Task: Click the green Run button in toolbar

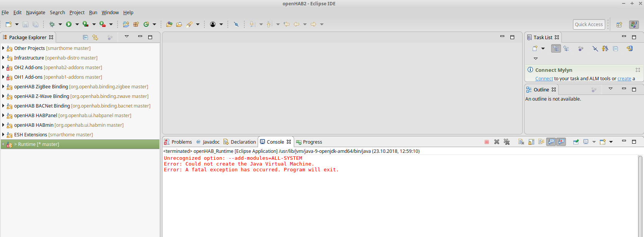Action: coord(69,24)
